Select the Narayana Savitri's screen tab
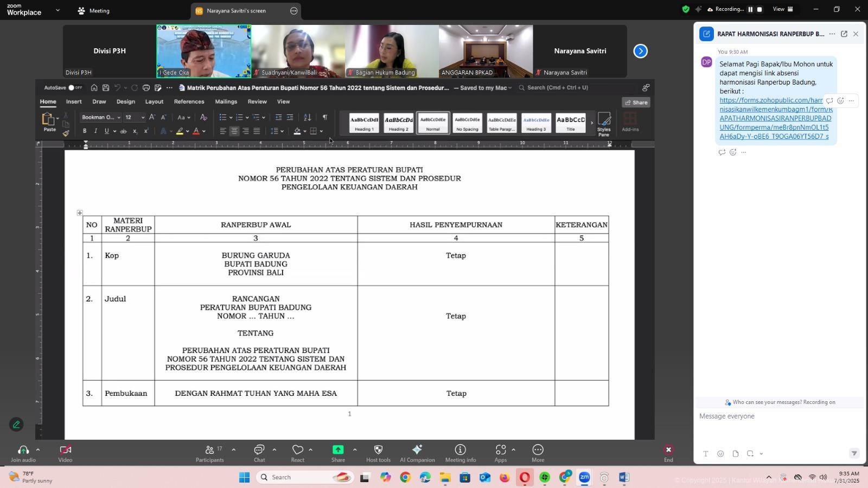The image size is (868, 488). [236, 11]
